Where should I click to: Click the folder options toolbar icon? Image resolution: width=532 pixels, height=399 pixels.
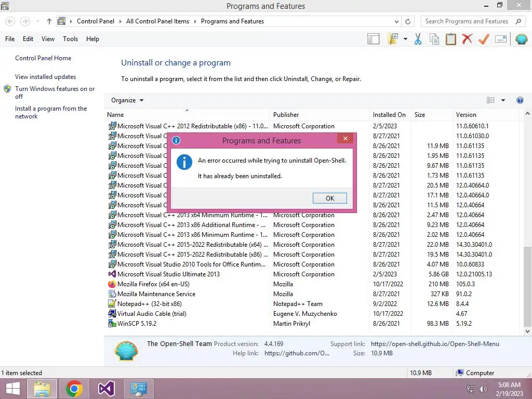pyautogui.click(x=393, y=39)
